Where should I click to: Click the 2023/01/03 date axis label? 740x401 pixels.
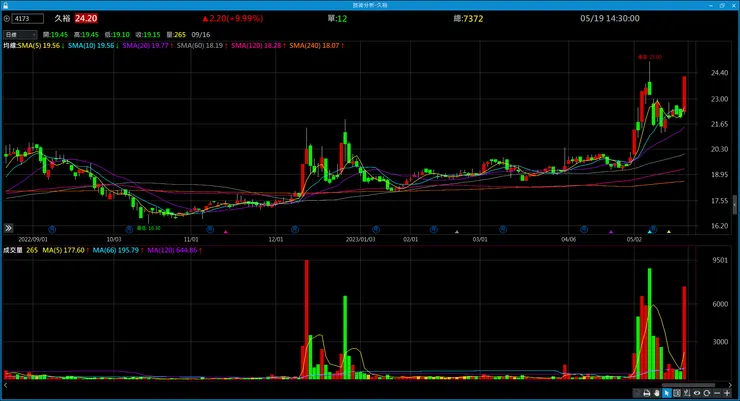pos(361,240)
